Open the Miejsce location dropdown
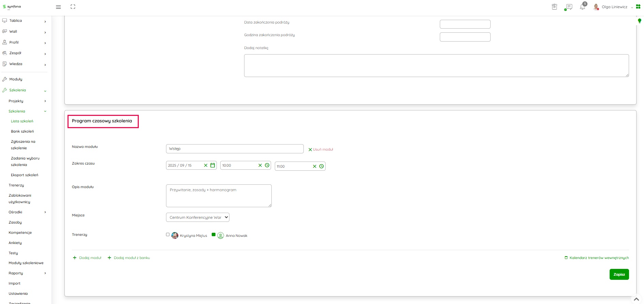 [197, 217]
